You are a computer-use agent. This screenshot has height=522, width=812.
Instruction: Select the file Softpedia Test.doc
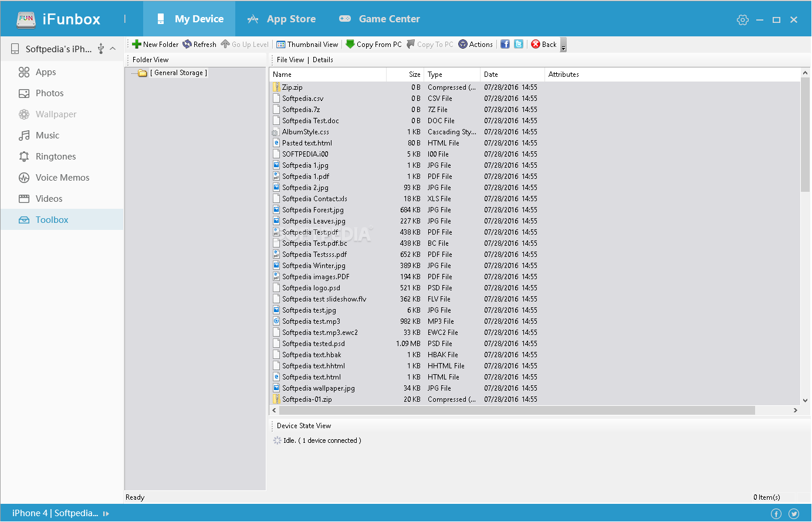(310, 121)
